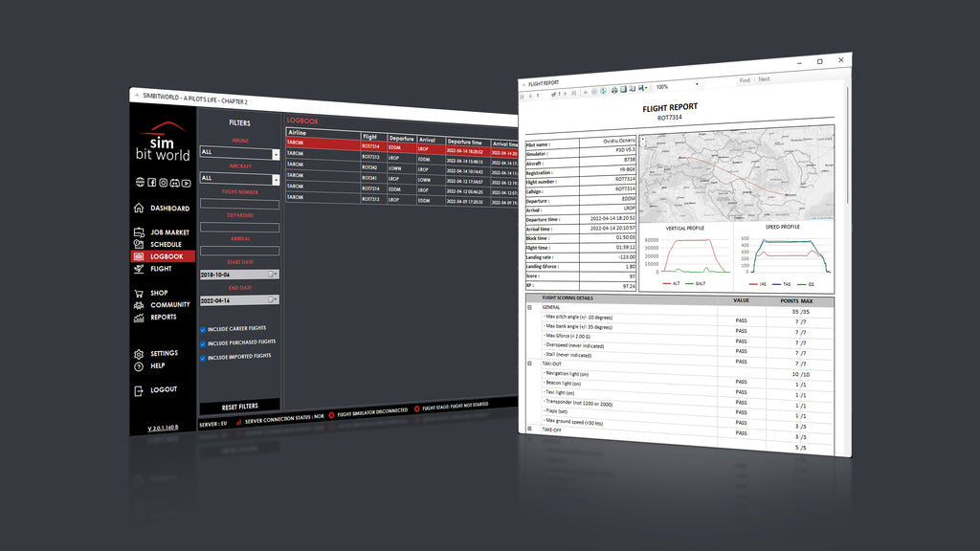Click the Community sidebar icon
Image resolution: width=980 pixels, height=551 pixels.
click(139, 305)
